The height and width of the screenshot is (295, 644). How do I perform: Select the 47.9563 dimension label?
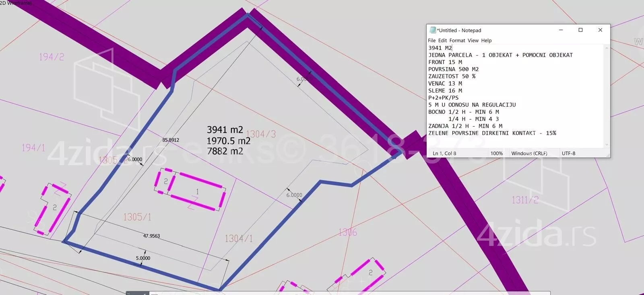point(151,236)
